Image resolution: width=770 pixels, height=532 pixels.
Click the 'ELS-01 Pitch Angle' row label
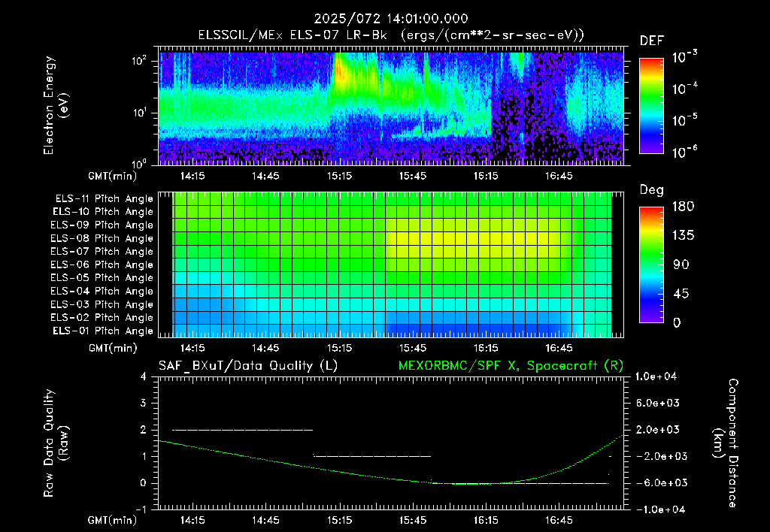click(103, 331)
